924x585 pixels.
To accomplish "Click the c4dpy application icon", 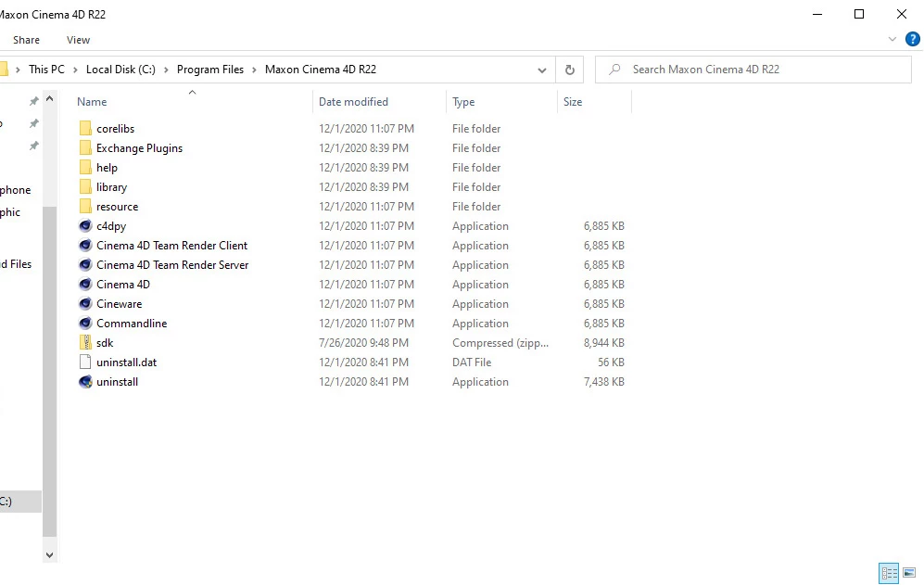I will tap(85, 226).
